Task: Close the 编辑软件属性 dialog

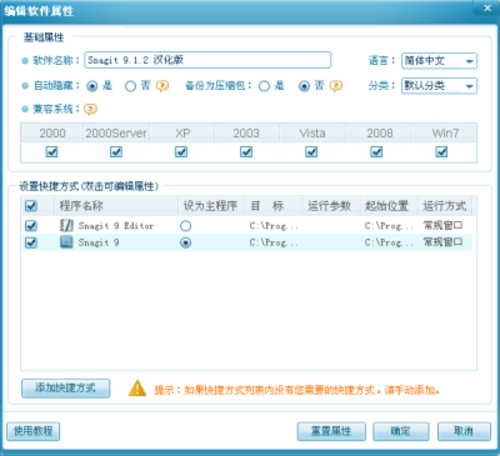Action: [487, 8]
